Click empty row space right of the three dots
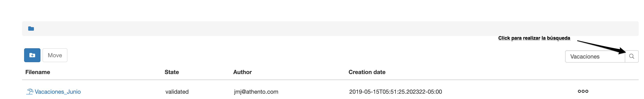The width and height of the screenshot is (644, 99). (615, 91)
